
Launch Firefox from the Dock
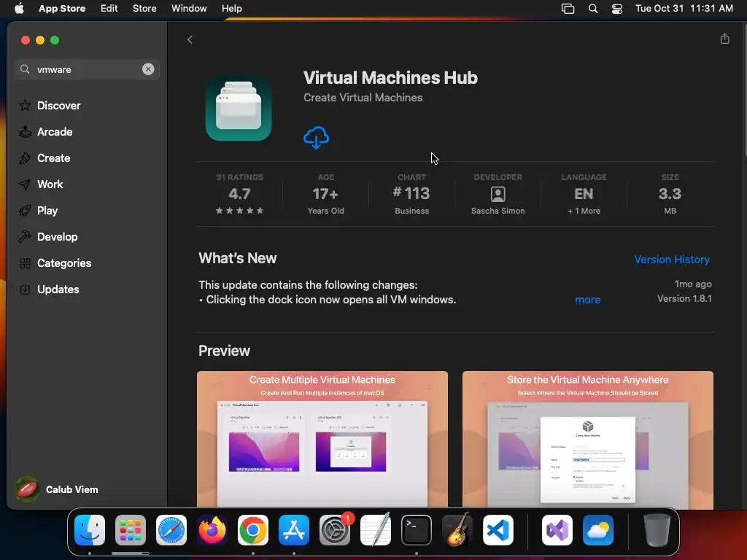(212, 530)
